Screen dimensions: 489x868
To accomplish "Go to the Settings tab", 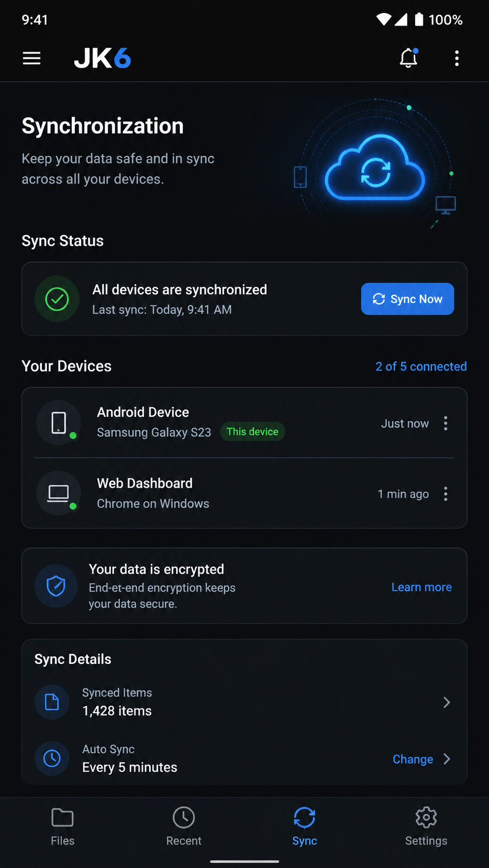I will click(x=426, y=826).
